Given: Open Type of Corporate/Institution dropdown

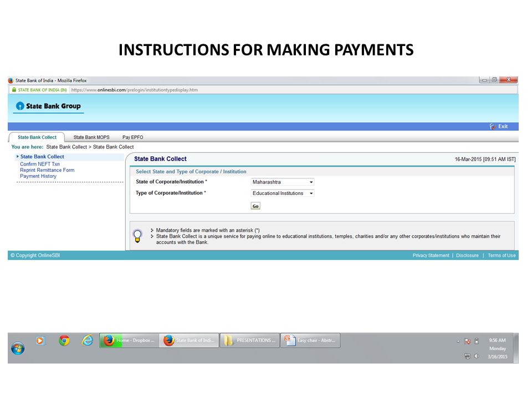Looking at the screenshot, I should (283, 193).
